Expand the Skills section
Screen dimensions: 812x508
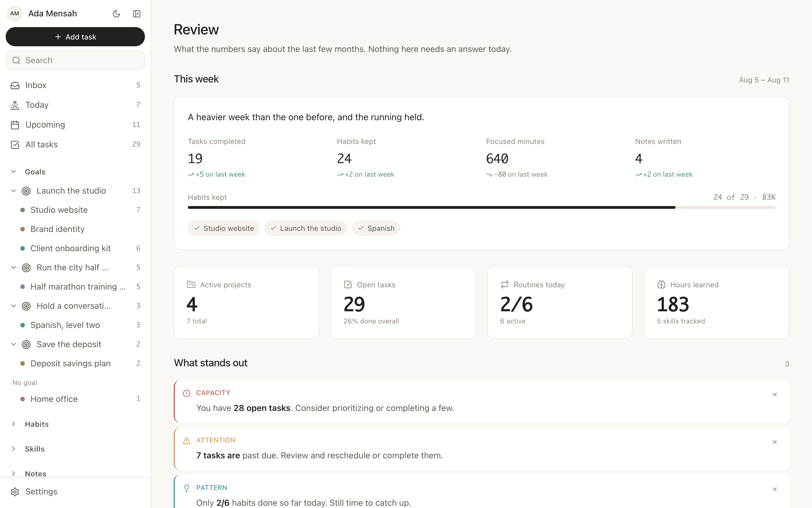point(14,449)
